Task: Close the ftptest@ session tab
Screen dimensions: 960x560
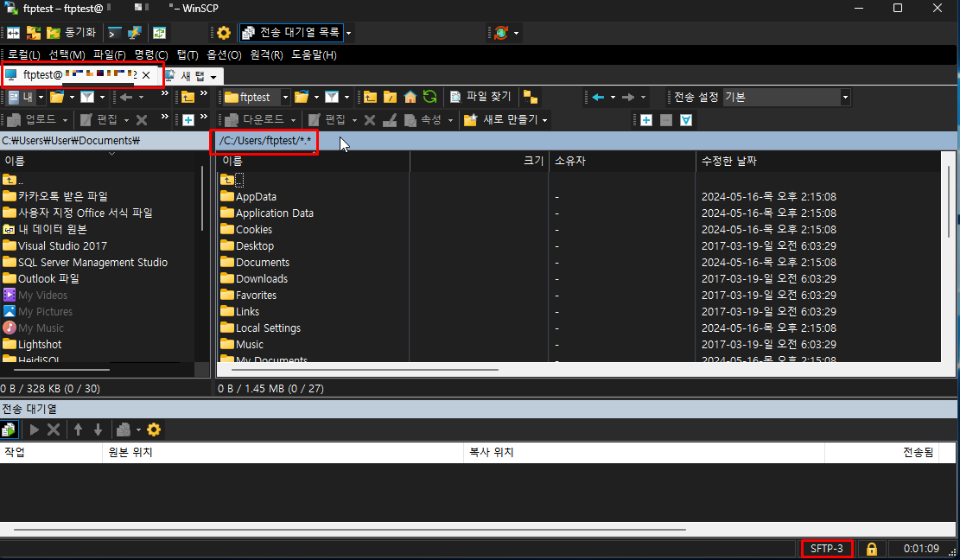Action: (x=146, y=75)
